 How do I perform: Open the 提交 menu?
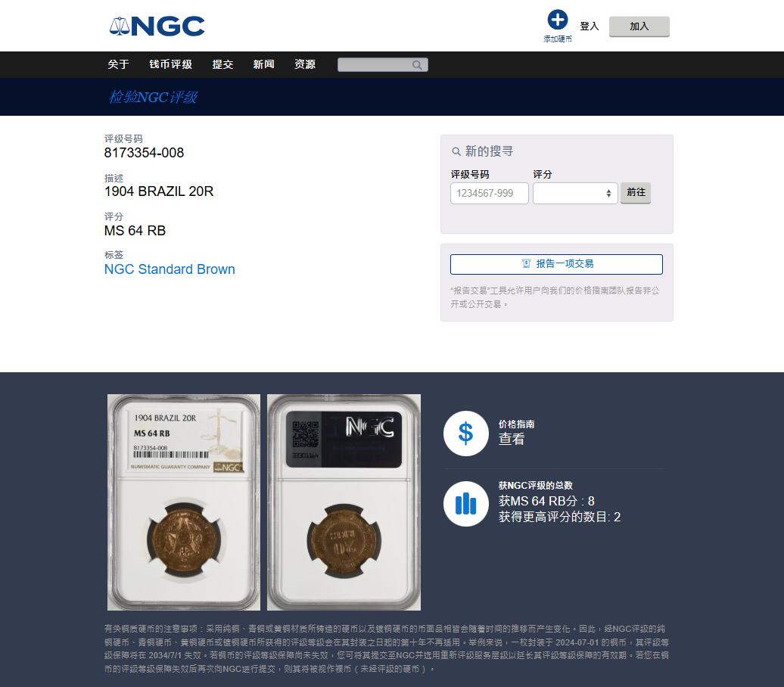(x=222, y=64)
